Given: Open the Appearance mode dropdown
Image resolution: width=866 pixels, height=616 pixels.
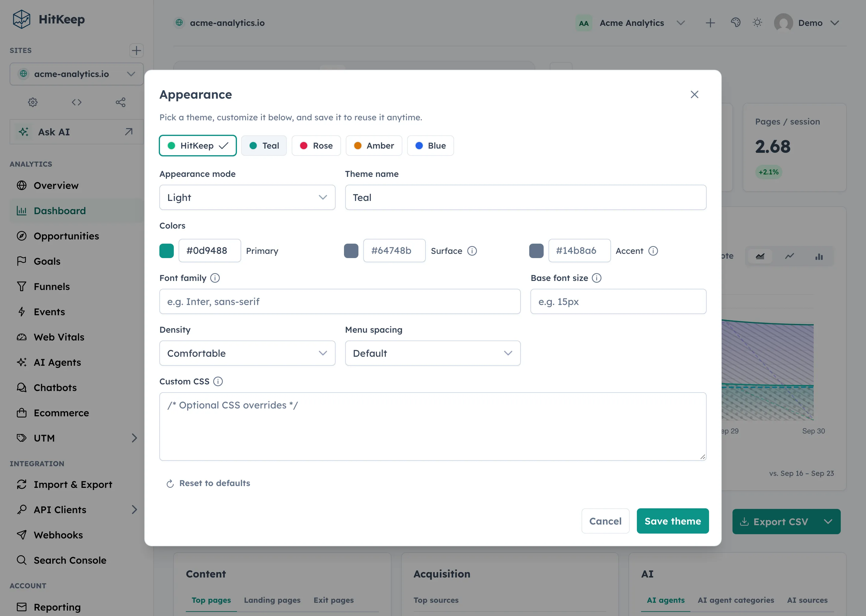Looking at the screenshot, I should pos(247,197).
